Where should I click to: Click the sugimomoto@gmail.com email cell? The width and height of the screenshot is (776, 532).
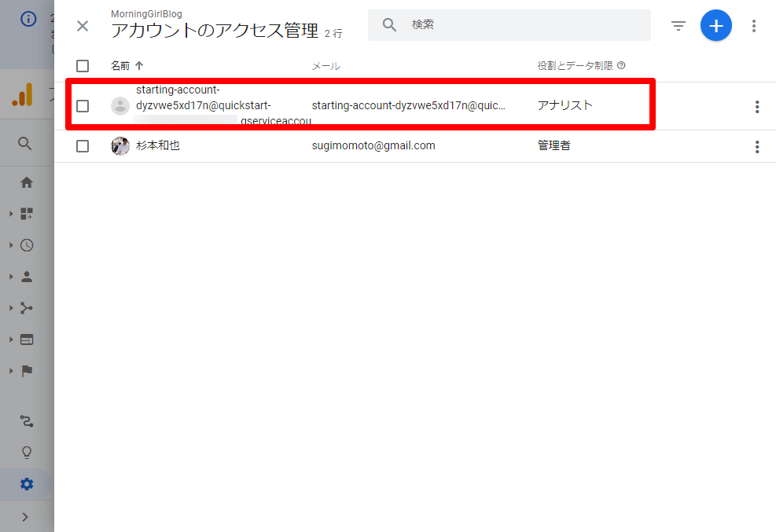[373, 146]
